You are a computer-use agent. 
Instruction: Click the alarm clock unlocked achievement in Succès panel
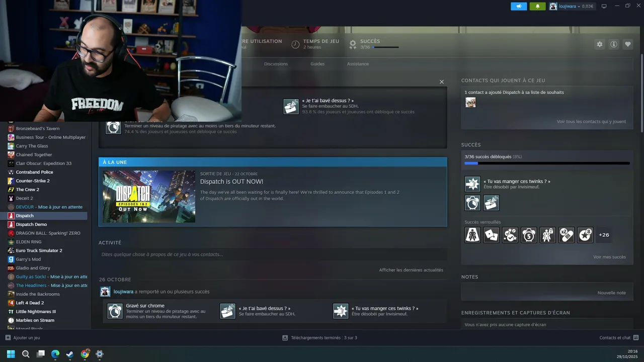pos(472,203)
